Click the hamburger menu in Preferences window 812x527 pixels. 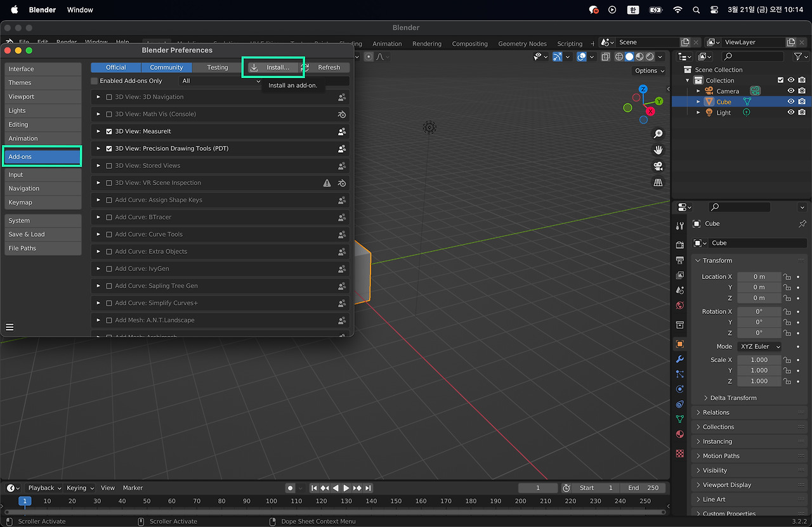[x=10, y=327]
